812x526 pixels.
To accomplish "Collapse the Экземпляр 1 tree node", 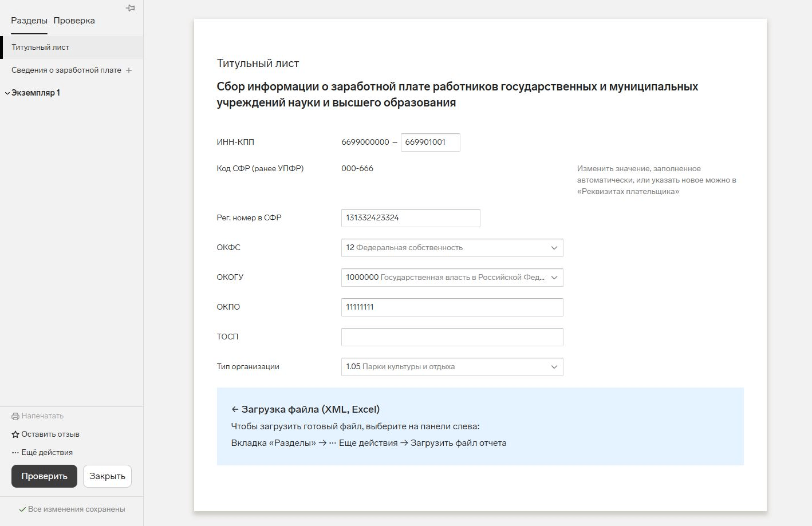I will [x=7, y=93].
